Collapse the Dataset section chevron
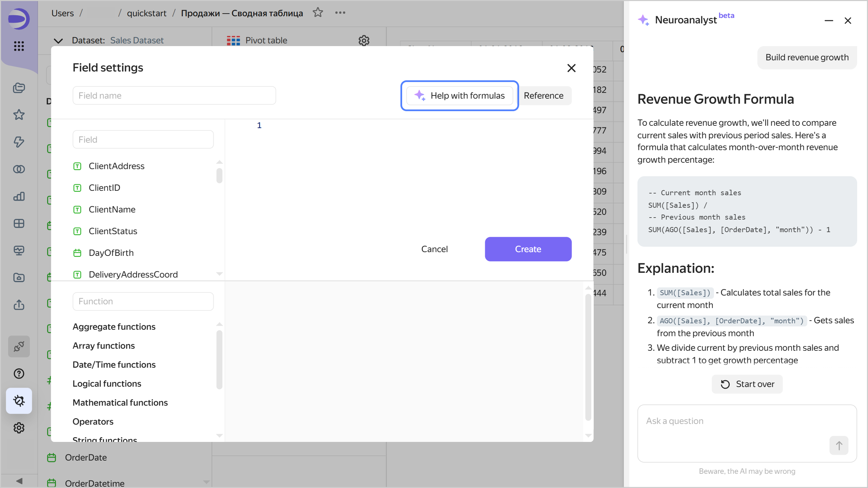This screenshot has width=868, height=488. (x=58, y=41)
